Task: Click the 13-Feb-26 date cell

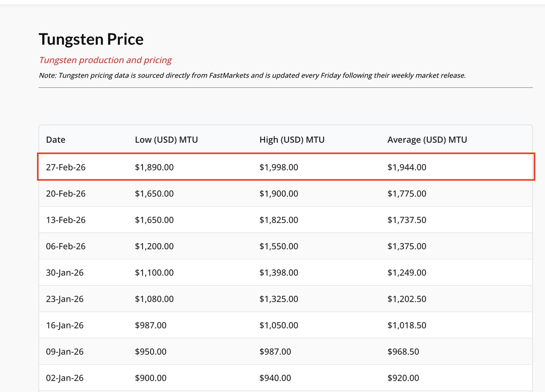Action: (x=66, y=220)
